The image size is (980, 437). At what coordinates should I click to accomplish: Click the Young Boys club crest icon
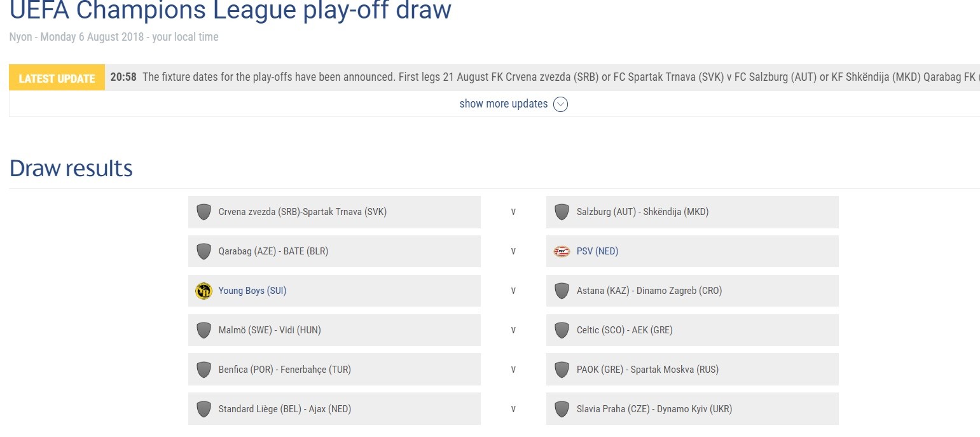[x=204, y=291]
